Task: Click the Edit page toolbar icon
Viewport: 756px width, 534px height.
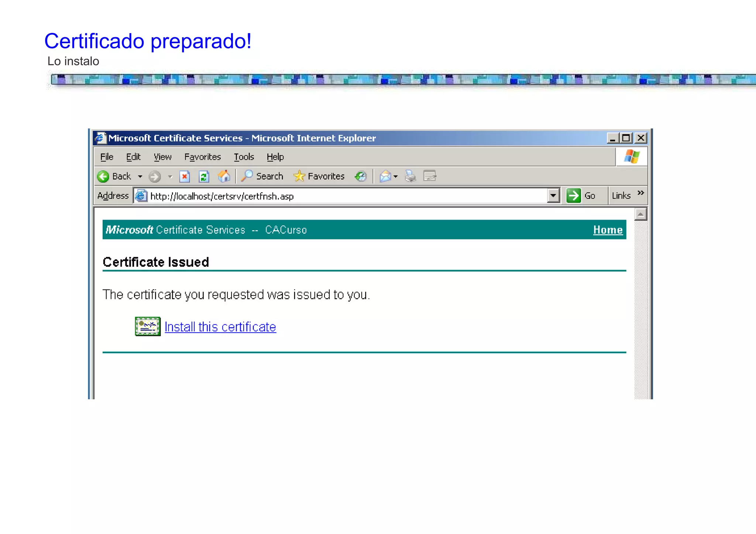Action: [x=430, y=176]
